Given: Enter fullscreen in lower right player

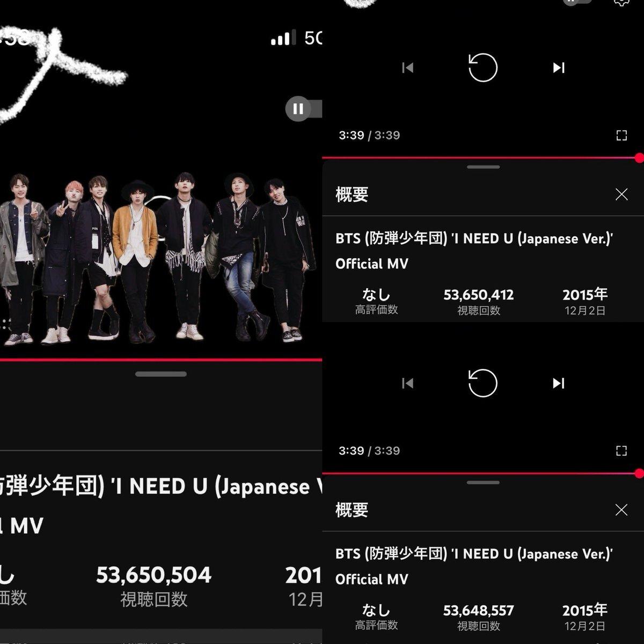Looking at the screenshot, I should tap(621, 451).
